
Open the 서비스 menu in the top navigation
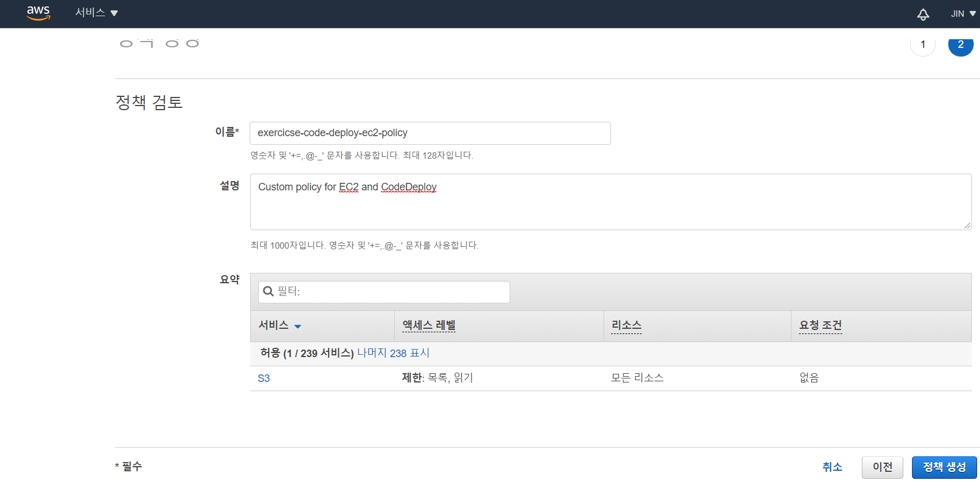(x=96, y=13)
